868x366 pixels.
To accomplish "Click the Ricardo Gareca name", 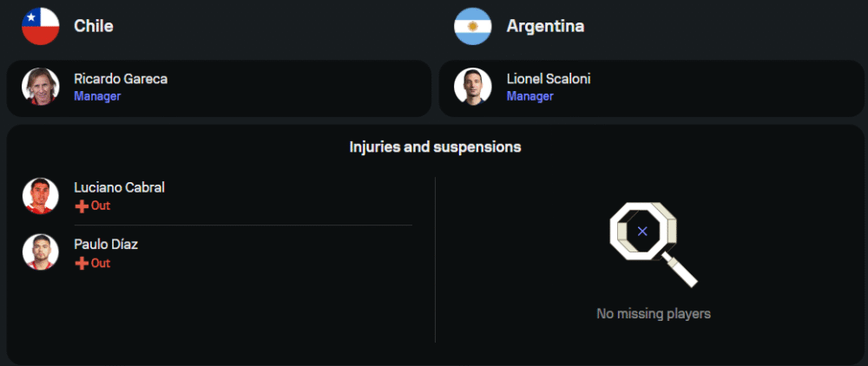I will coord(121,79).
